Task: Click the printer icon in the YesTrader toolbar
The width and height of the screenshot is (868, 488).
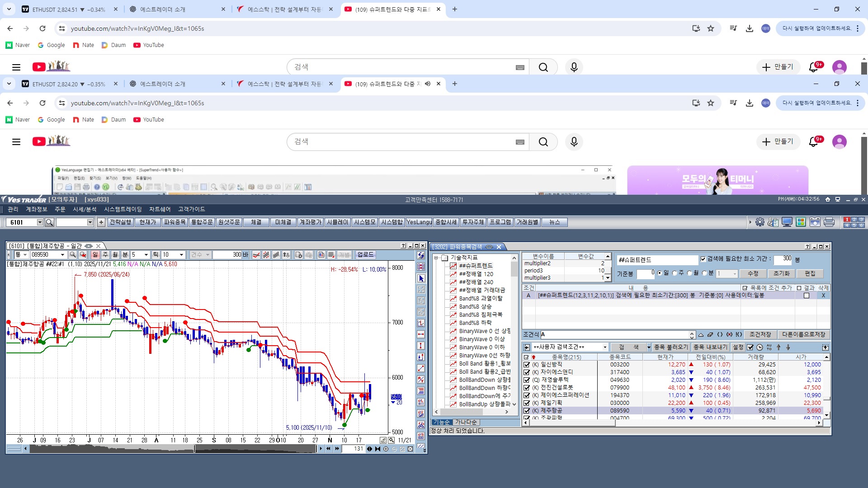Action: click(x=829, y=222)
